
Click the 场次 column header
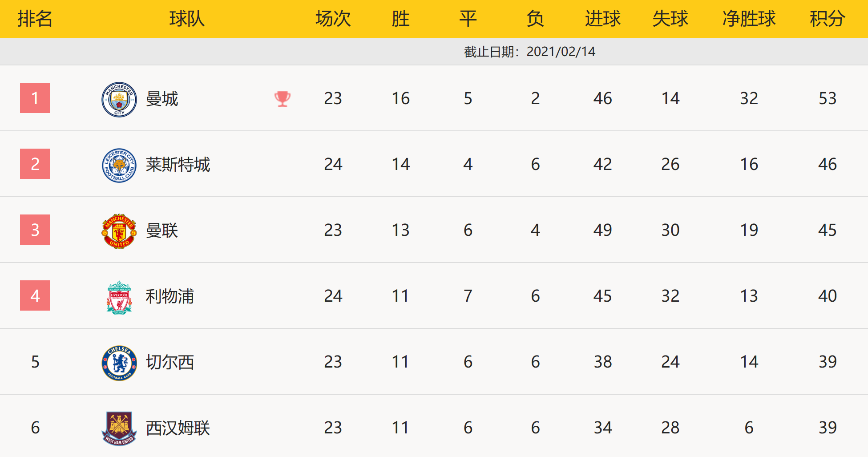(333, 19)
